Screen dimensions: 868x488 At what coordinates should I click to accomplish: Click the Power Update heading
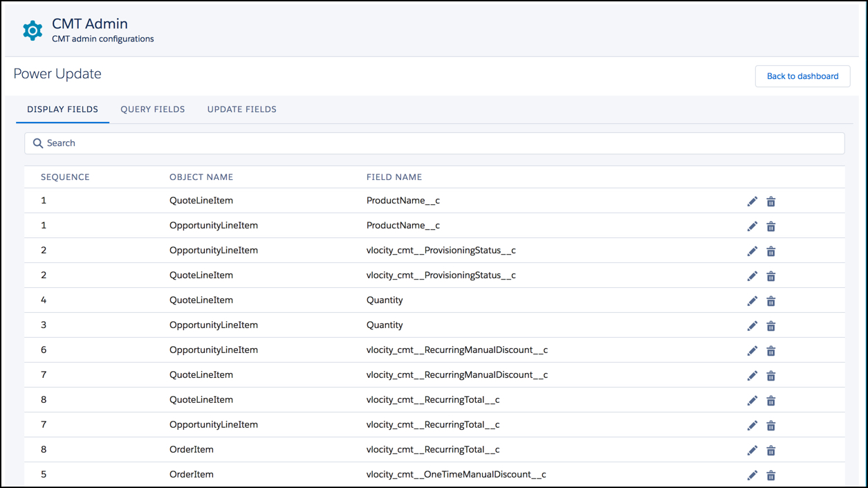(x=57, y=74)
